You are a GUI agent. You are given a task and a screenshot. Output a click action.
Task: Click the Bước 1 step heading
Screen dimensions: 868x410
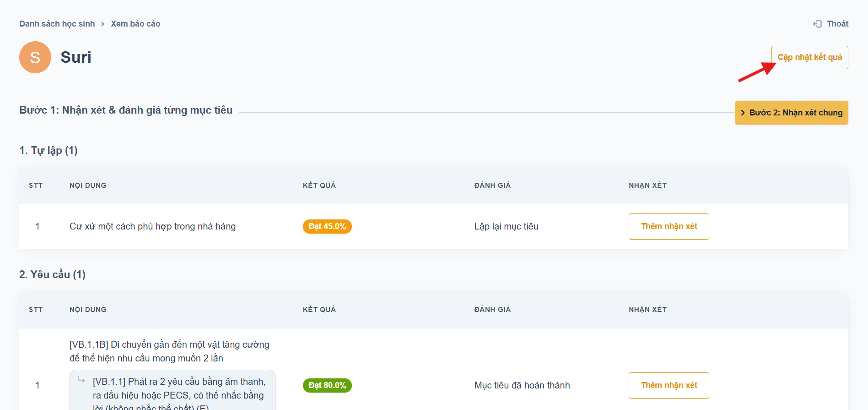click(126, 110)
